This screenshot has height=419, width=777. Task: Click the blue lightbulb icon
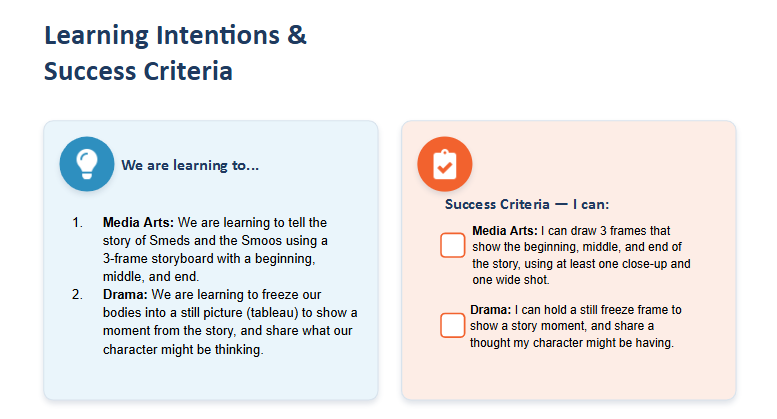coord(87,164)
